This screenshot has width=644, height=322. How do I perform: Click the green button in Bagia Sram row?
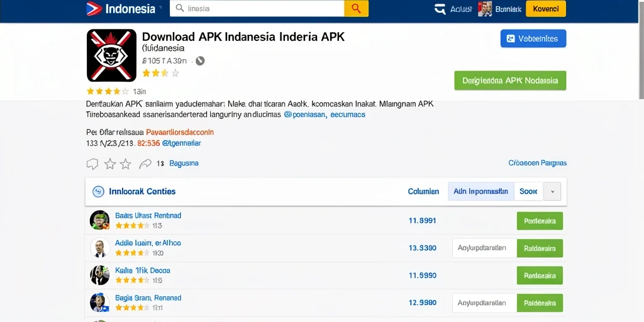tap(540, 303)
